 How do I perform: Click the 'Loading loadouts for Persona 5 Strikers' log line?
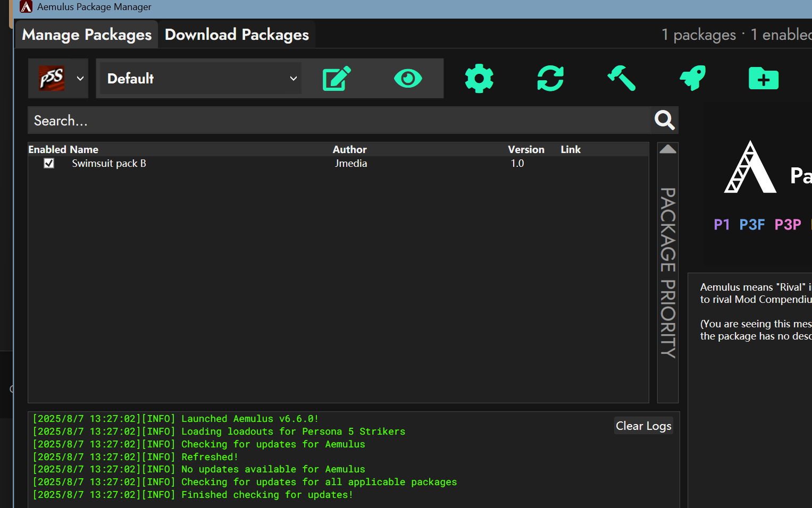click(219, 431)
